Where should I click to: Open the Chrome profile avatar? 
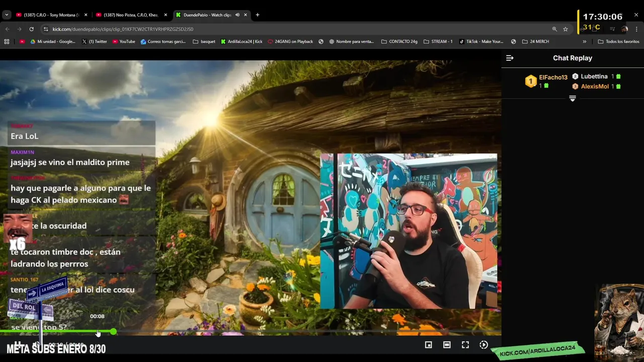[624, 29]
